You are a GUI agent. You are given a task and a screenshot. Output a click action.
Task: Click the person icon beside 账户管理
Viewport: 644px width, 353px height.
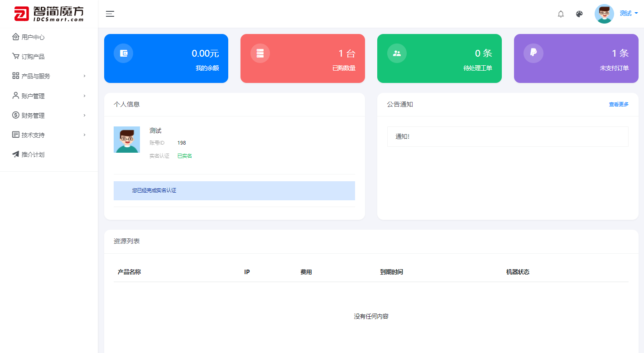tap(16, 95)
